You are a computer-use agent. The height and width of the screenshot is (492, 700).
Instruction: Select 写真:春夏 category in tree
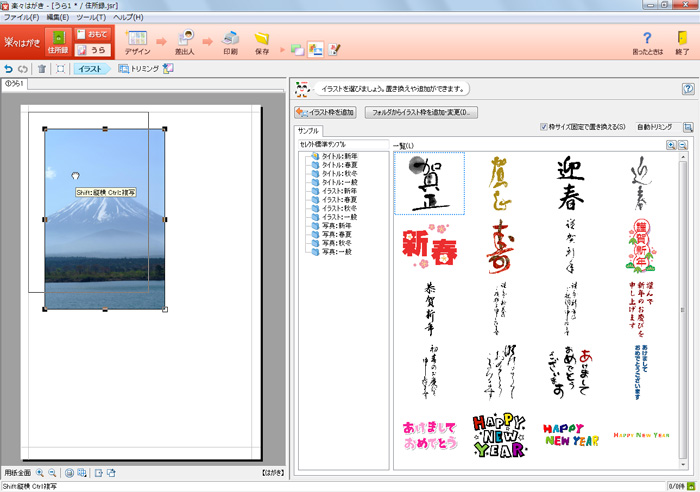(335, 234)
